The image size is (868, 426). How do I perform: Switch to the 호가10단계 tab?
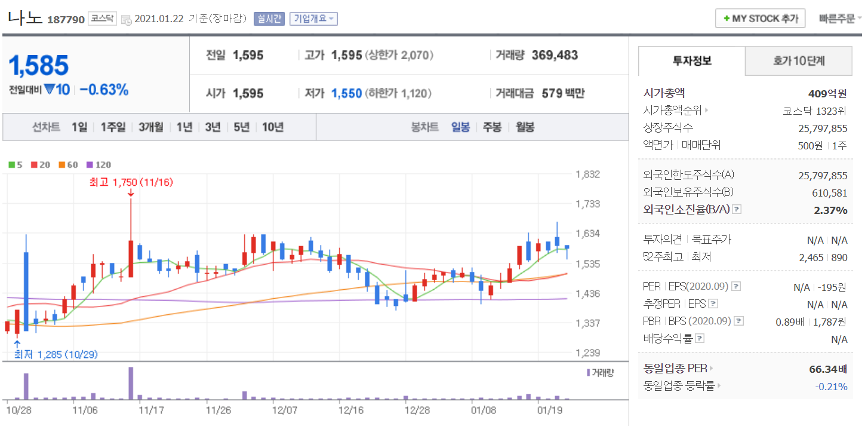[x=799, y=61]
